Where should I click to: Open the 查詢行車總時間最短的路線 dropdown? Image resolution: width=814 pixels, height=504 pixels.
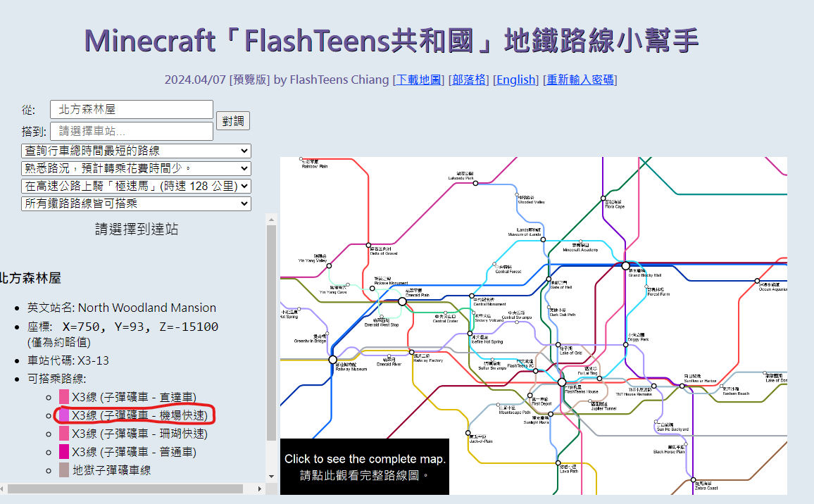tap(136, 151)
